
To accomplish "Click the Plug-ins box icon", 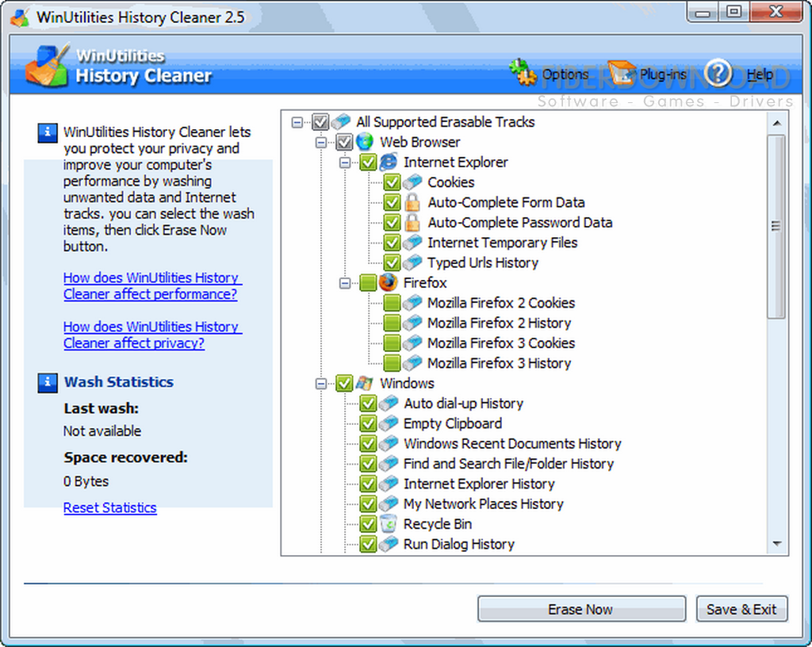I will coord(622,72).
